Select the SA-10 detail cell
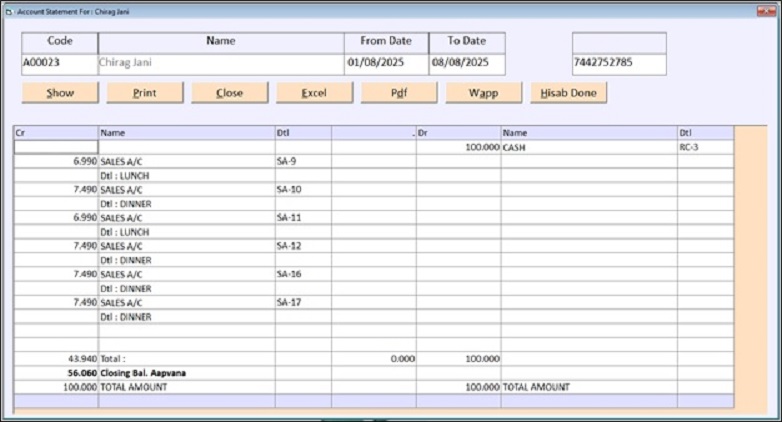The width and height of the screenshot is (782, 422). [303, 190]
